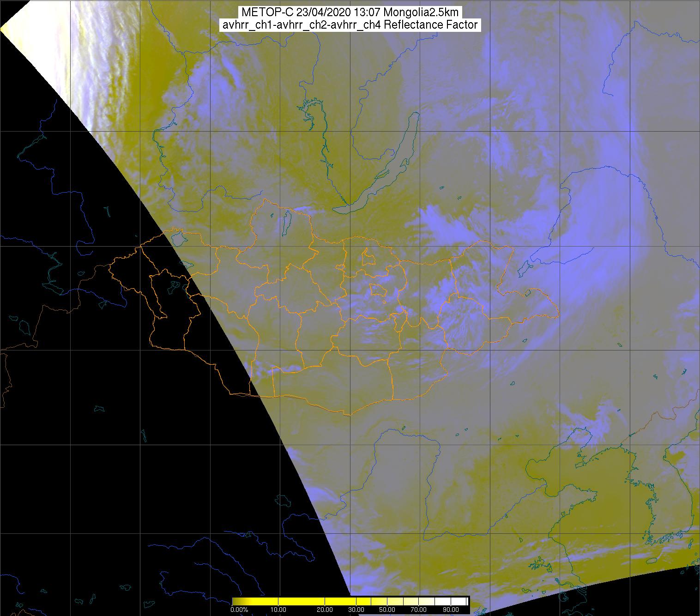Screen dimensions: 700x616
Task: Click the 30.00 colorbar label
Action: pyautogui.click(x=356, y=610)
